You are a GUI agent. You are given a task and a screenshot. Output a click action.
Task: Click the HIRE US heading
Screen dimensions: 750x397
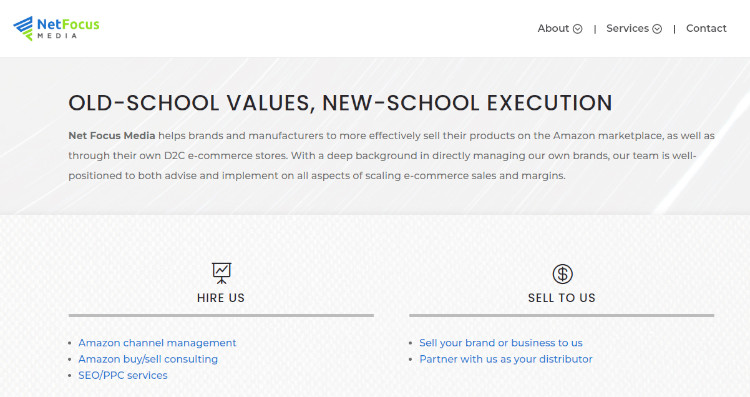tap(221, 298)
